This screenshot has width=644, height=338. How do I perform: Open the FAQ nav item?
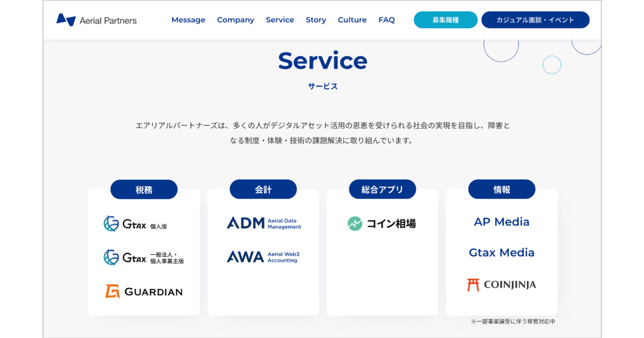pyautogui.click(x=386, y=20)
